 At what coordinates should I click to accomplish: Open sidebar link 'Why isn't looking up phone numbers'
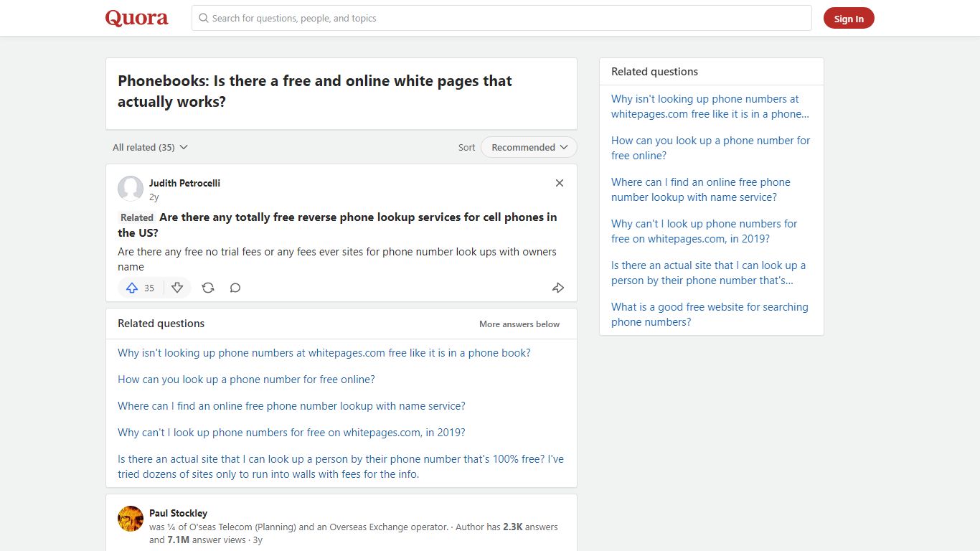click(x=710, y=106)
